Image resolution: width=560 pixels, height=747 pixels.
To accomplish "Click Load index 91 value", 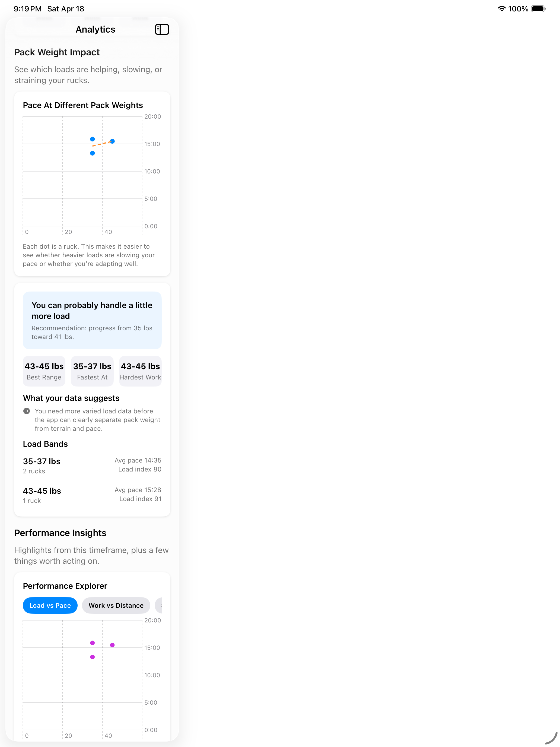I will (141, 499).
